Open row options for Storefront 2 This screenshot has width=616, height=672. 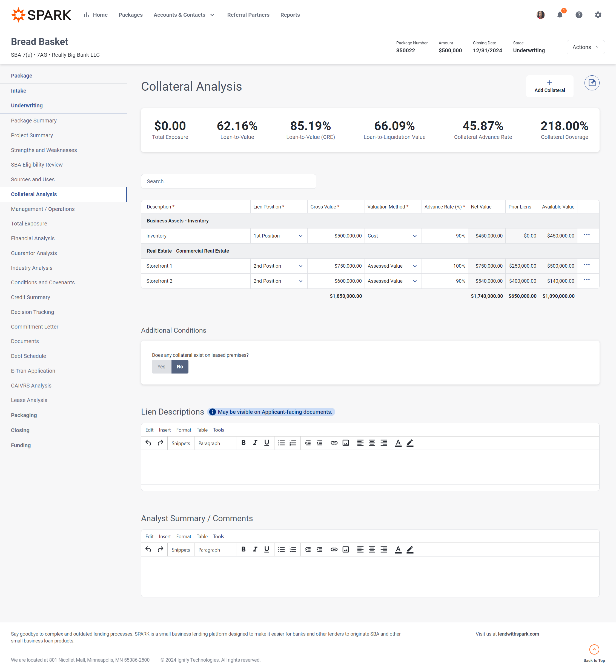tap(587, 280)
